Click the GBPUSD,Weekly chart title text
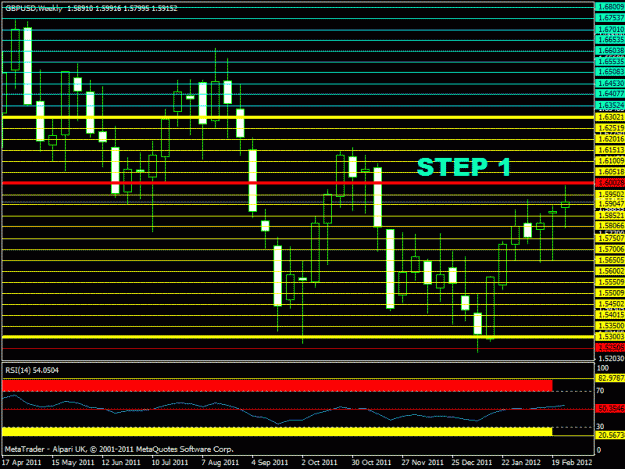Image resolution: width=625 pixels, height=469 pixels. tap(33, 8)
